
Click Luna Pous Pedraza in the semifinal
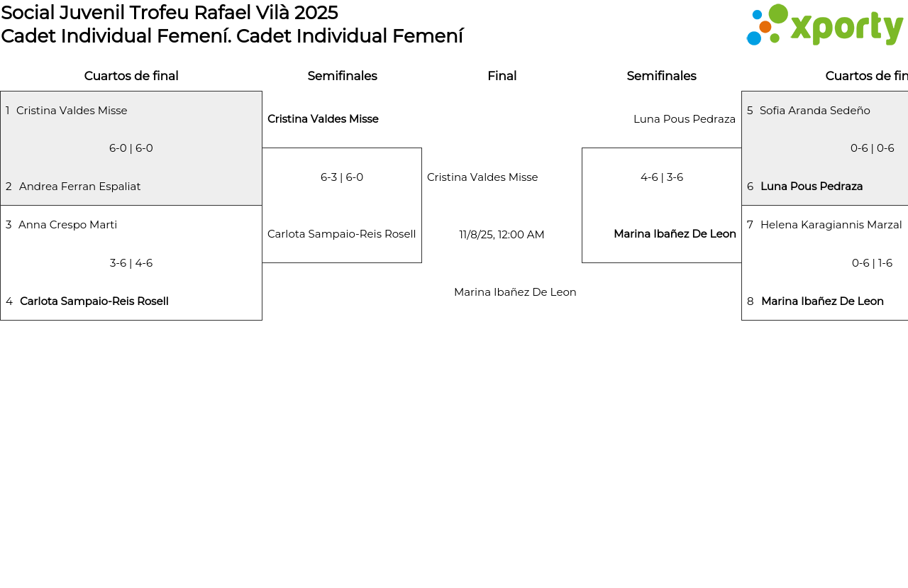click(684, 119)
